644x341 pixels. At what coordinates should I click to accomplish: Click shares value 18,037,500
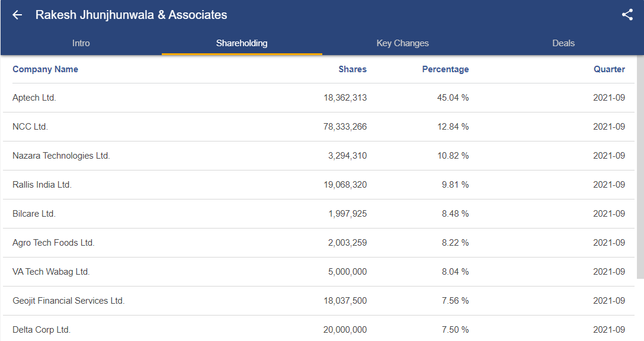tap(345, 301)
